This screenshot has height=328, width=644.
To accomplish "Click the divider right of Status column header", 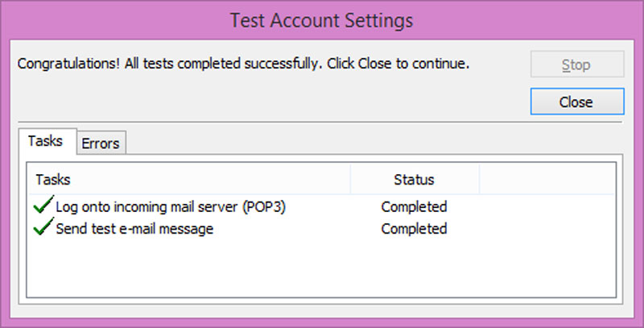I will click(479, 180).
